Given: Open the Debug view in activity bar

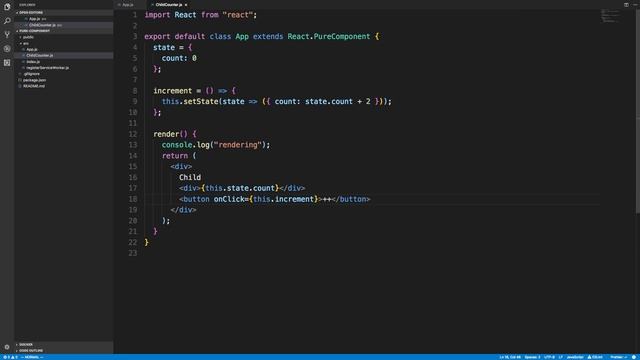Looking at the screenshot, I should (x=7, y=49).
